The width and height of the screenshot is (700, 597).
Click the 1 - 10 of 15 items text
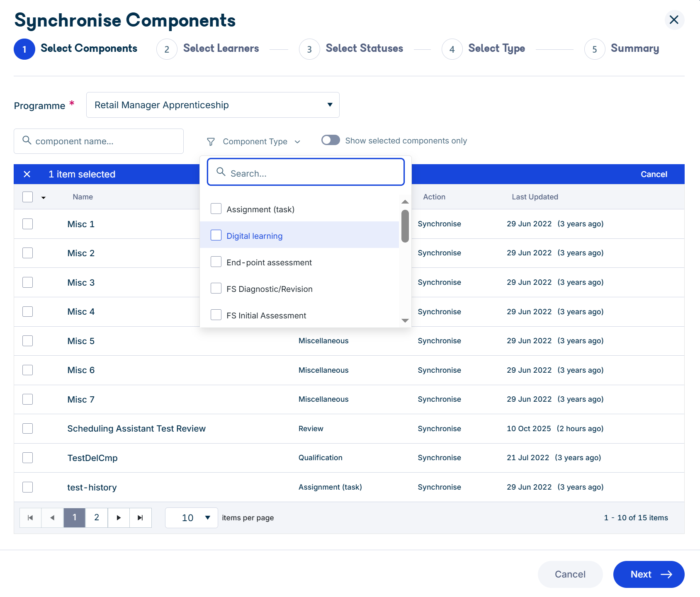[636, 518]
